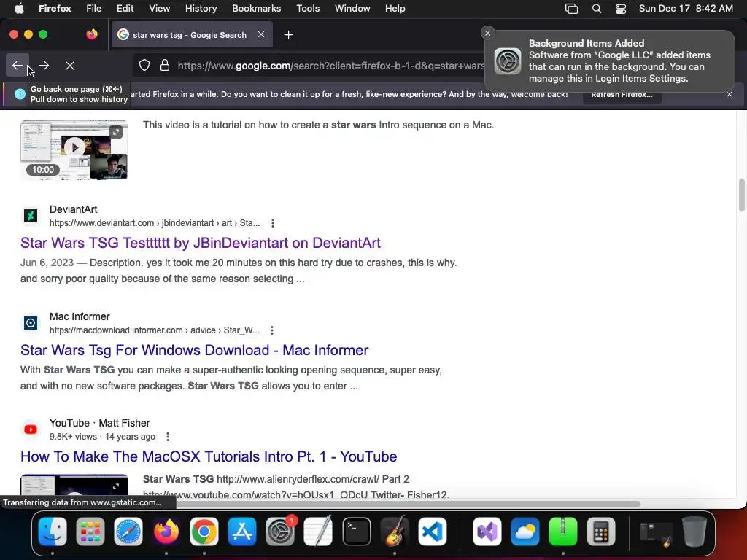Open Star Wars TSG Testttttt DeviantArt link
This screenshot has height=560, width=747.
(201, 243)
